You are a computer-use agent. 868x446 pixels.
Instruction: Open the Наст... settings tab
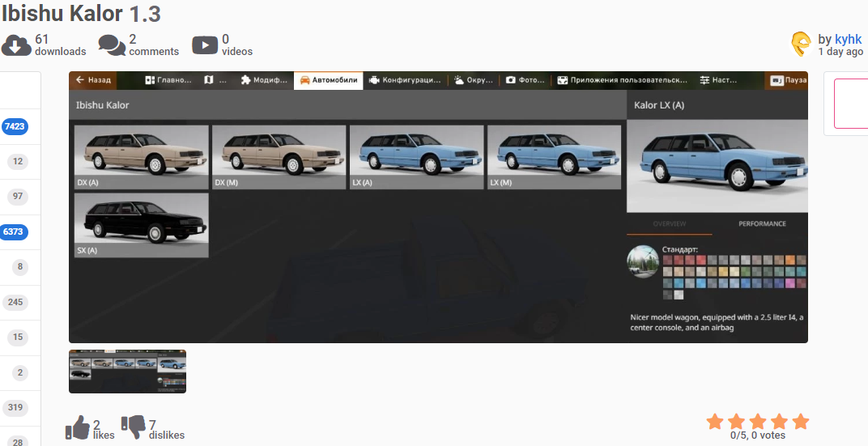click(718, 80)
